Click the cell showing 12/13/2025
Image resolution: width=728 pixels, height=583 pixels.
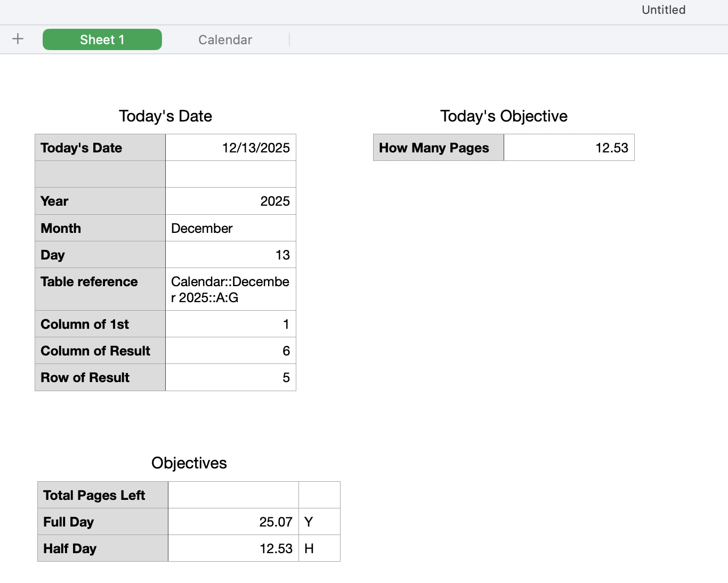[x=231, y=148]
